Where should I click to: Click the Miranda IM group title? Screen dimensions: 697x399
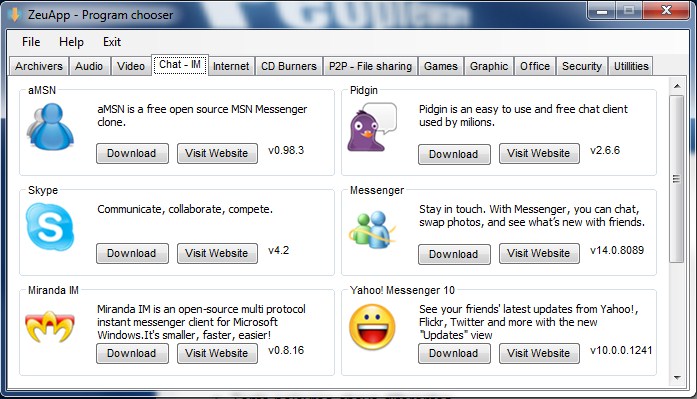[53, 290]
